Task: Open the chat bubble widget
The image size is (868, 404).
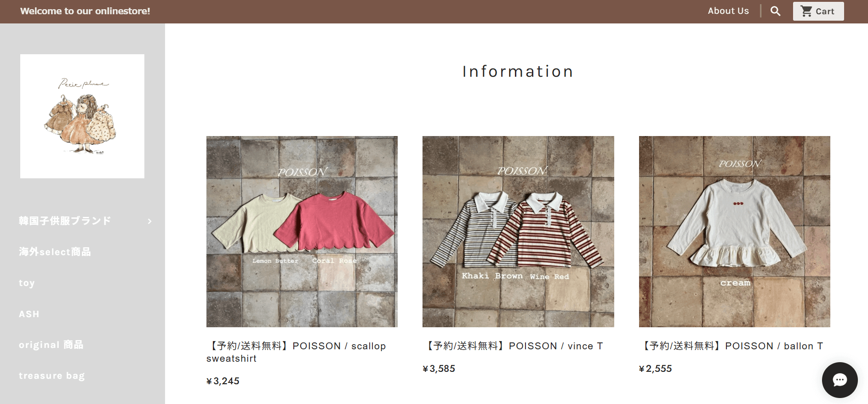Action: (x=839, y=380)
